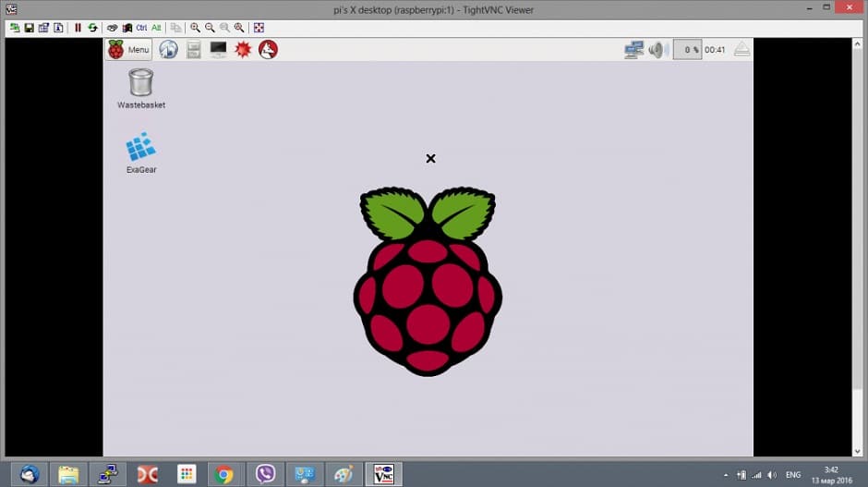Toggle the Ctrl key state
868x487 pixels.
141,28
